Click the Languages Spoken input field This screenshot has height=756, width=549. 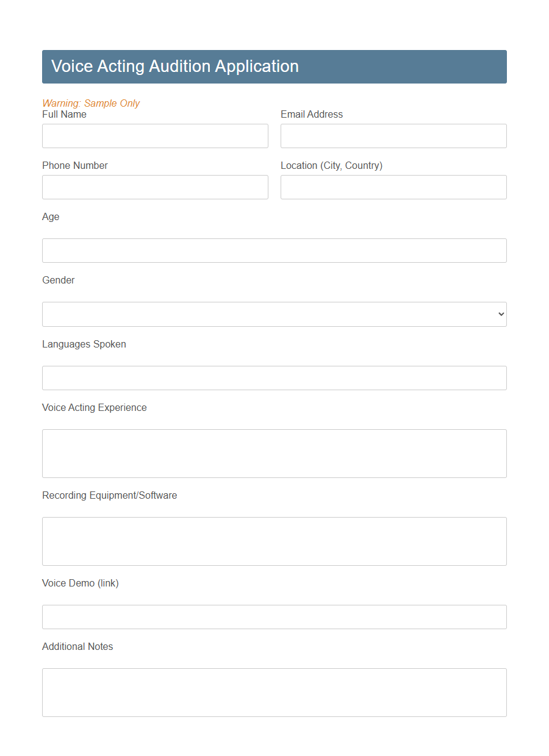(x=274, y=377)
